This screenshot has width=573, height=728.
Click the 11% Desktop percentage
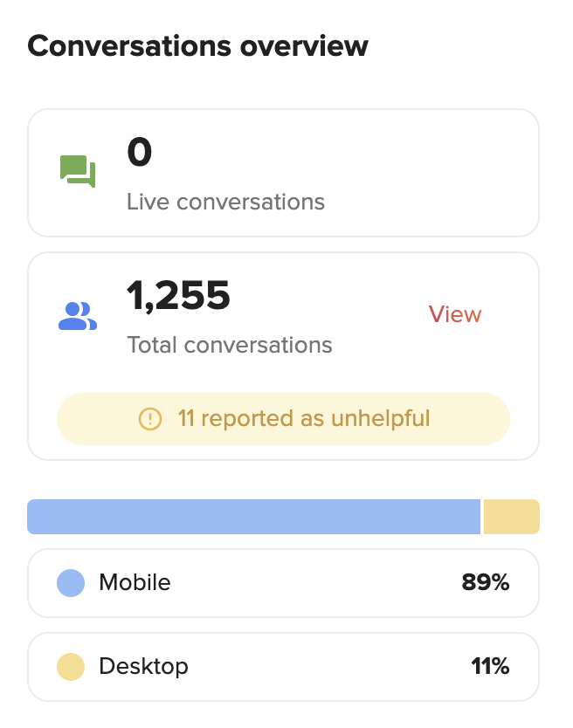[x=490, y=666]
